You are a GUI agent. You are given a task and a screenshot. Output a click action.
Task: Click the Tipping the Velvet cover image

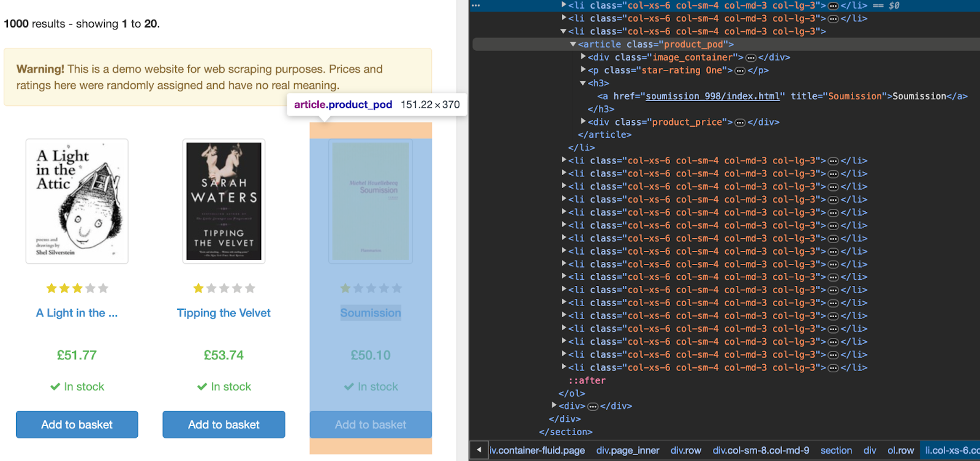coord(224,201)
